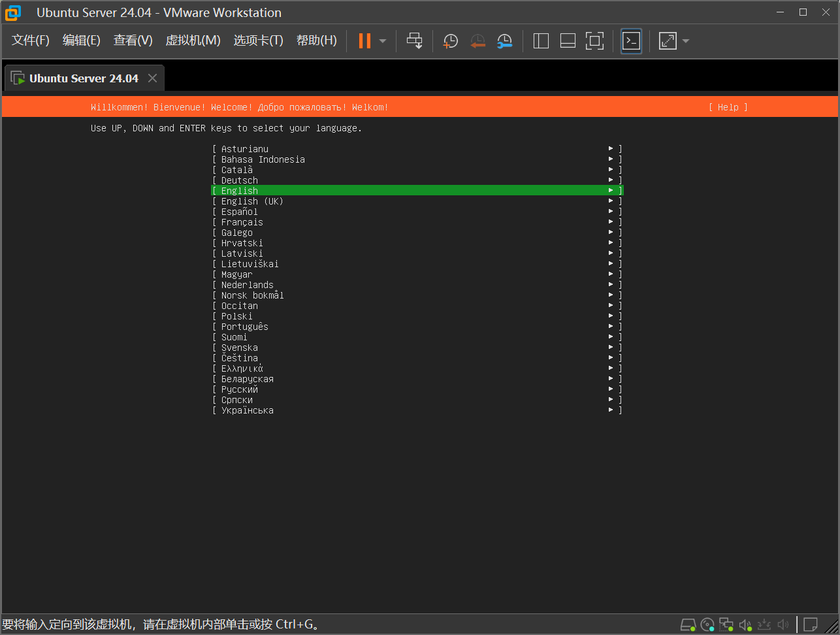Choose Suomi language entry

417,337
